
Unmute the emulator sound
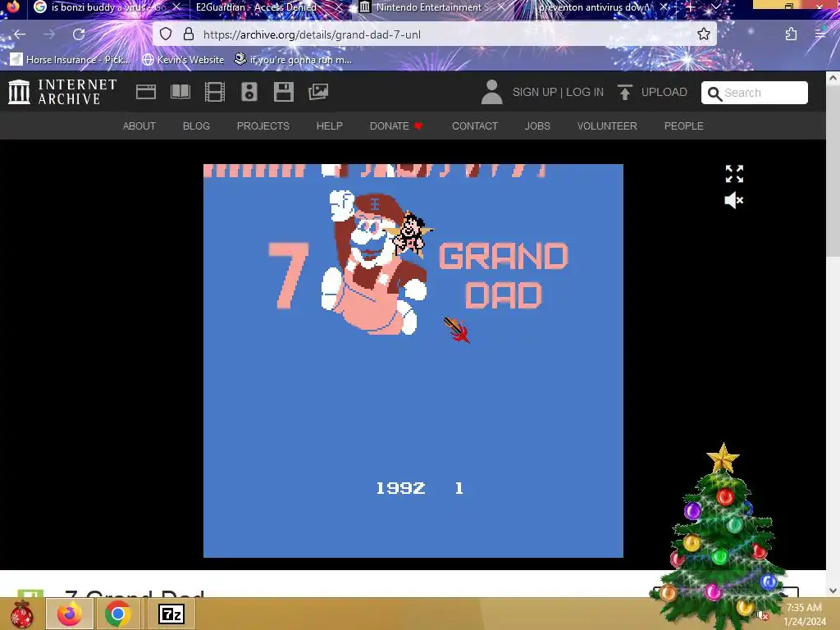pyautogui.click(x=734, y=200)
